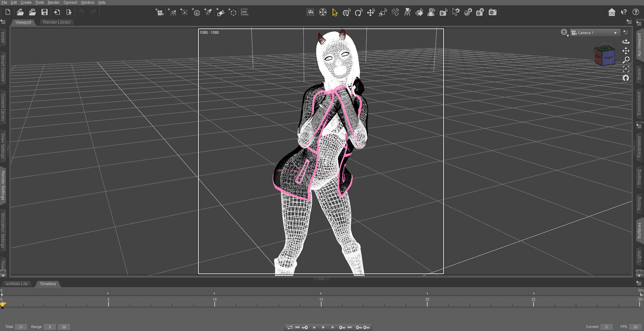This screenshot has height=331, width=644.
Task: Create a new null object
Action: [232, 12]
